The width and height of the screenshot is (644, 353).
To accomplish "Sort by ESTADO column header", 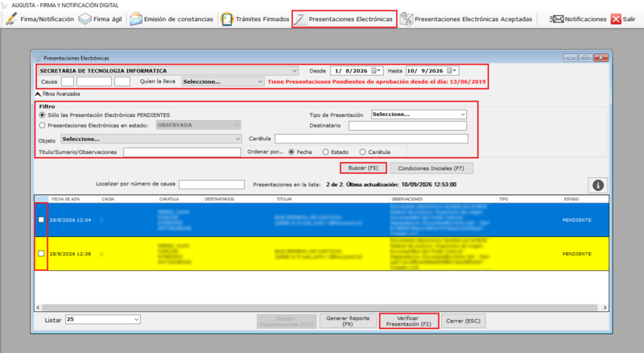I will (584, 199).
